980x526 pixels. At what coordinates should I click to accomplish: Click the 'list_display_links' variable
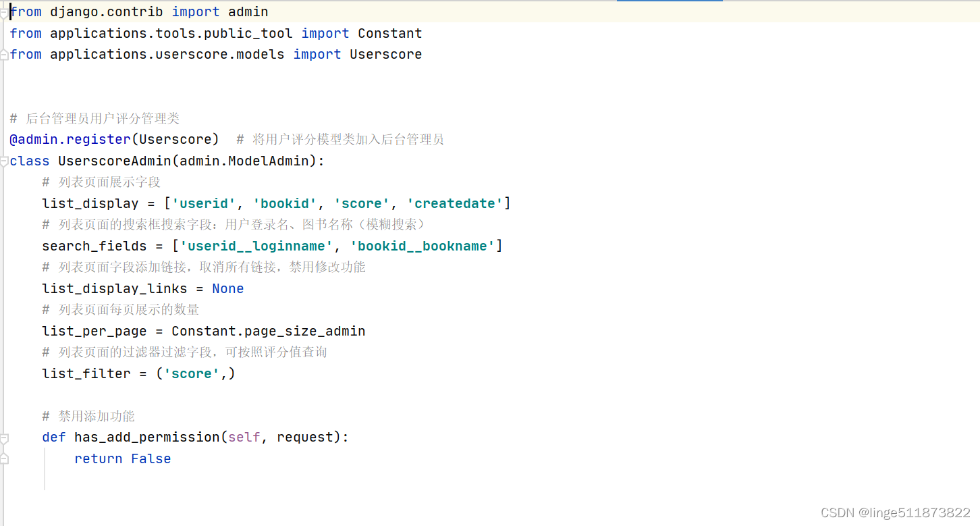coord(114,288)
